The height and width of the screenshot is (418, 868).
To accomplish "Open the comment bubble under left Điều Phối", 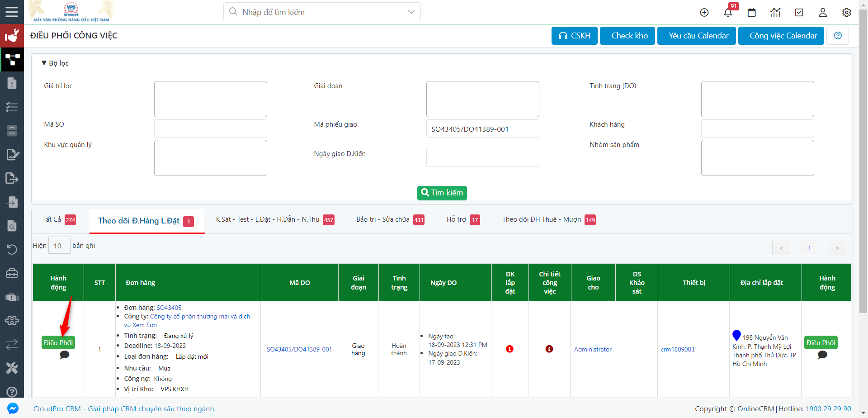I will 64,355.
